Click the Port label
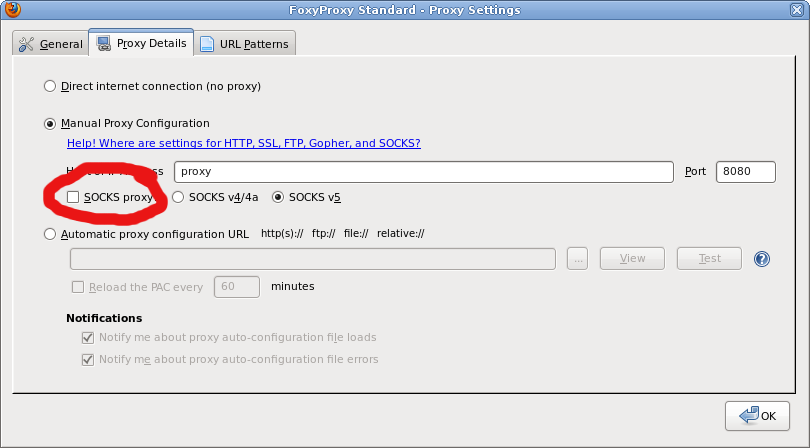Viewport: 810px width, 448px height. [x=695, y=172]
